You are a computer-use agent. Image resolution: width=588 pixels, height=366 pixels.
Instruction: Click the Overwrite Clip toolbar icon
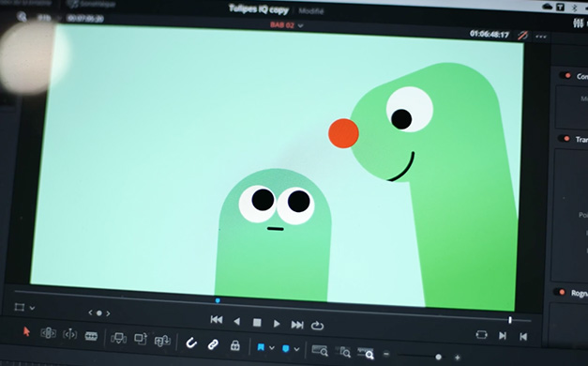tap(141, 339)
